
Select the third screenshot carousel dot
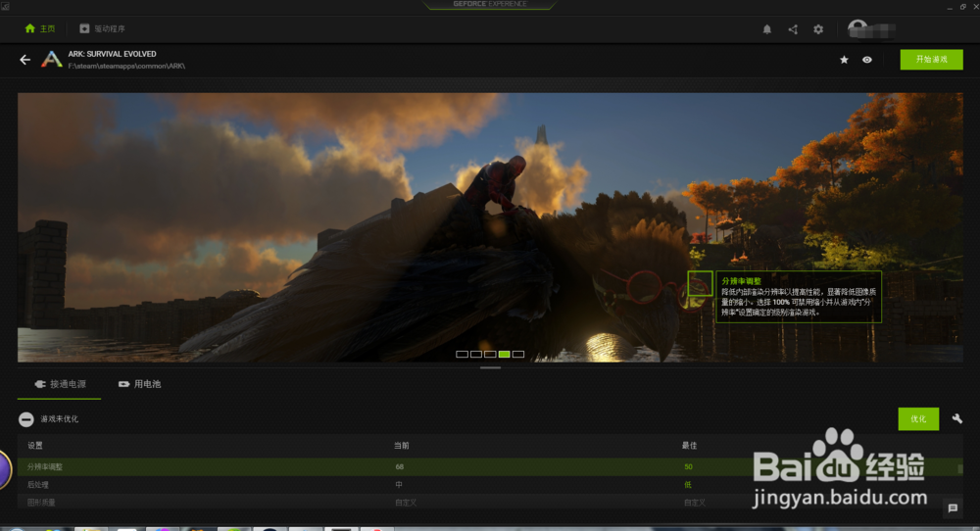(x=490, y=355)
